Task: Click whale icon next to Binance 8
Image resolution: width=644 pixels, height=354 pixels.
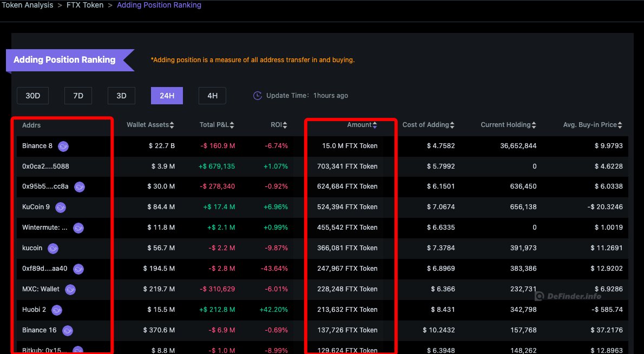Action: pos(63,146)
